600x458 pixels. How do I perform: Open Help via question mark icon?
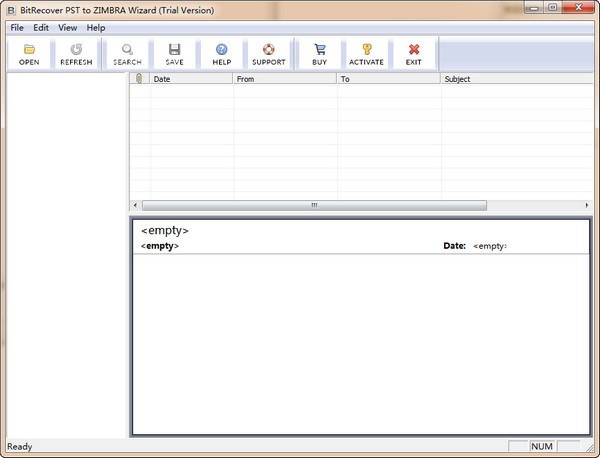pyautogui.click(x=222, y=49)
